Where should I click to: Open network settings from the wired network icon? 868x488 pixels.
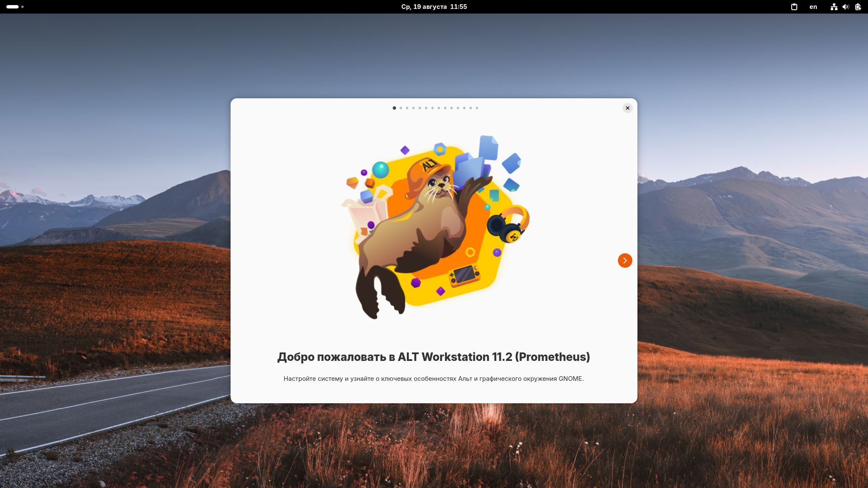(x=834, y=7)
